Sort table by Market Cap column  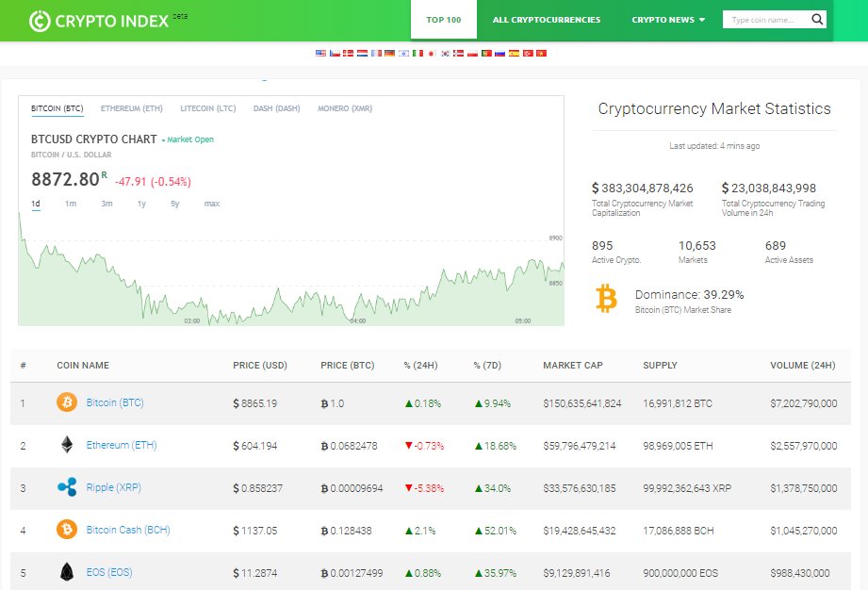(x=573, y=366)
